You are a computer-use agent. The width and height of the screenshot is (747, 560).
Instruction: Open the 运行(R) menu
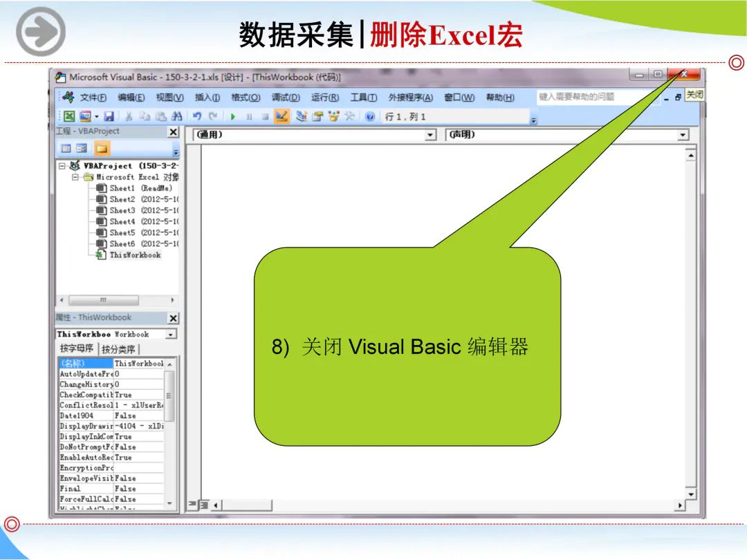click(325, 97)
